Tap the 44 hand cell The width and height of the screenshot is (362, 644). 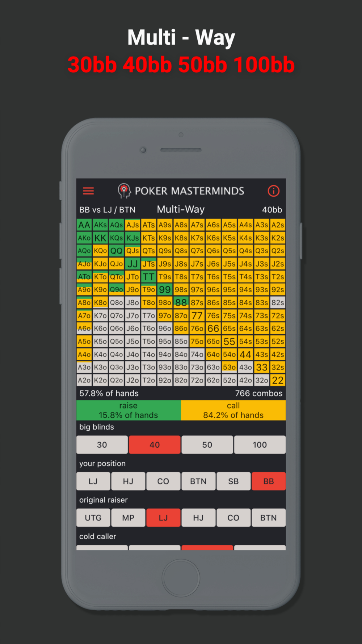[x=245, y=354]
